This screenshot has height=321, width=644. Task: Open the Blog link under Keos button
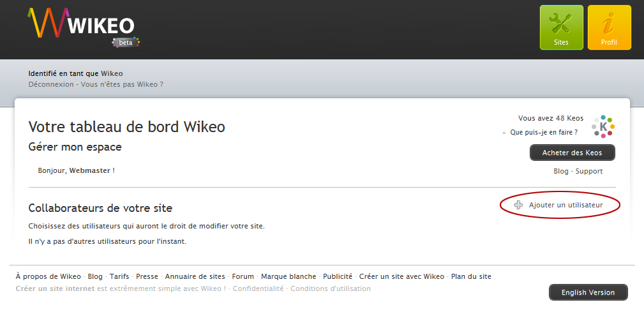(561, 171)
